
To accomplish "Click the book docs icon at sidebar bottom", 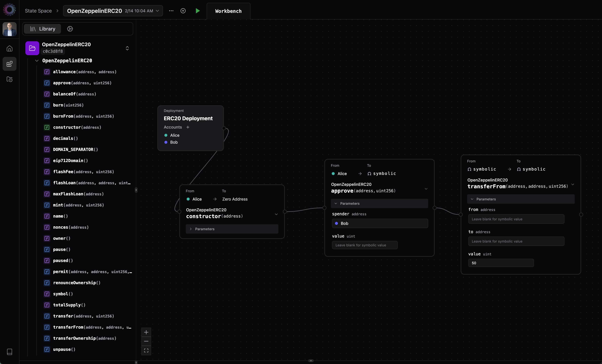I will coord(10,352).
